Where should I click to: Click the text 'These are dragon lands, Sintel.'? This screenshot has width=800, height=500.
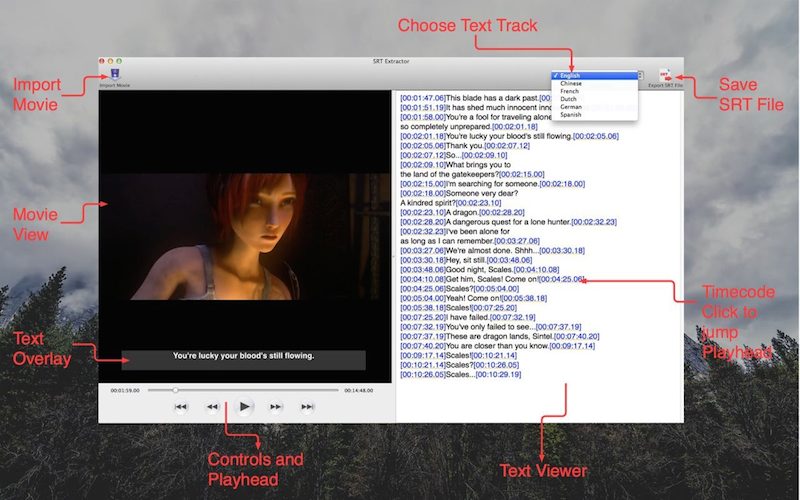coord(499,336)
